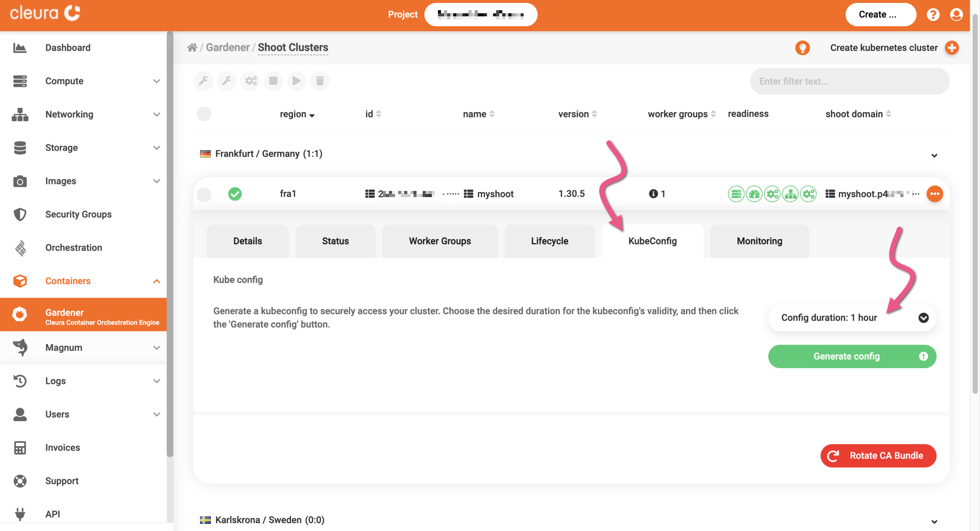Viewport: 980px width, 531px height.
Task: Toggle the select-all checkbox above the cluster list
Action: coord(204,114)
